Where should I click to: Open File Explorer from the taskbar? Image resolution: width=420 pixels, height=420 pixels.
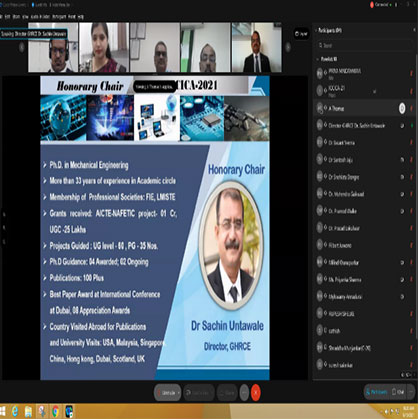[28, 411]
